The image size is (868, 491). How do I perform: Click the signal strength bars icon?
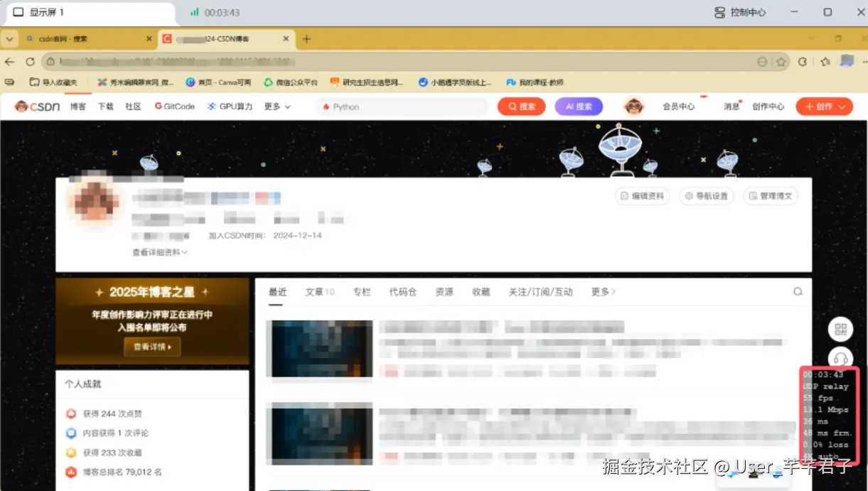(194, 12)
